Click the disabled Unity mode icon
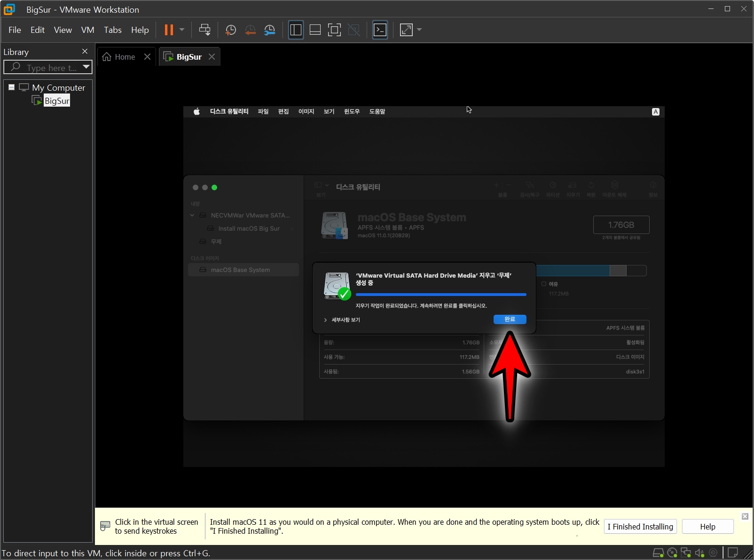Viewport: 754px width, 560px height. tap(353, 30)
